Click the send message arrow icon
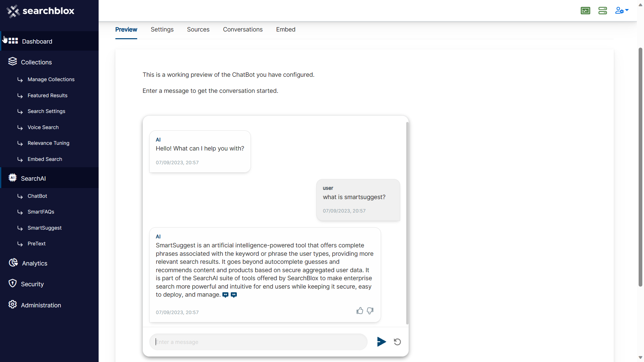 tap(381, 342)
